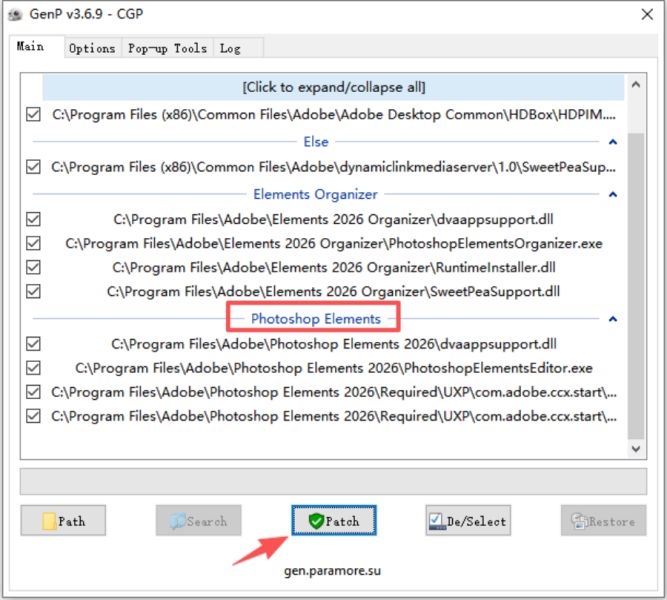This screenshot has width=667, height=600.
Task: Uncheck the dynamiclinkmediaserver SweetPeaSup checkbox
Action: (x=33, y=167)
